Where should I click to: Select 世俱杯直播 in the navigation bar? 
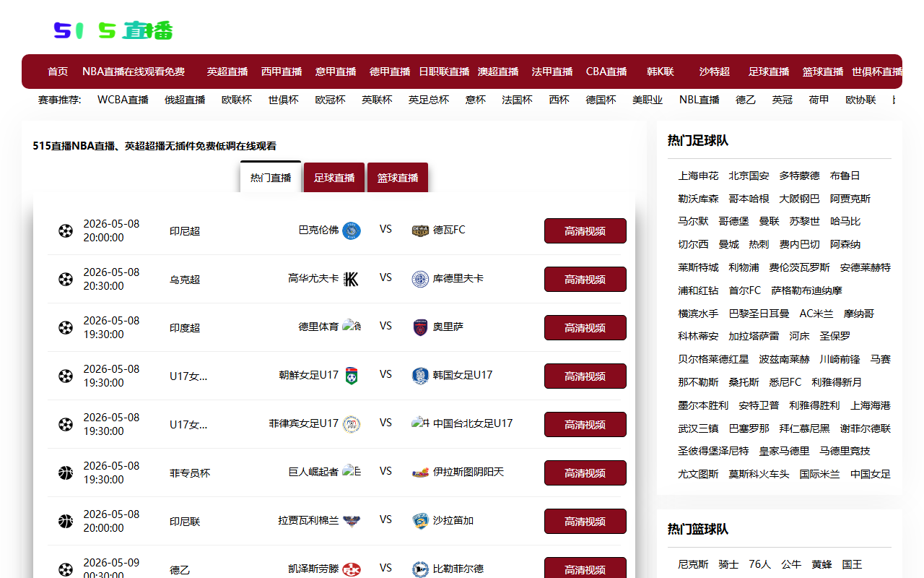(876, 72)
